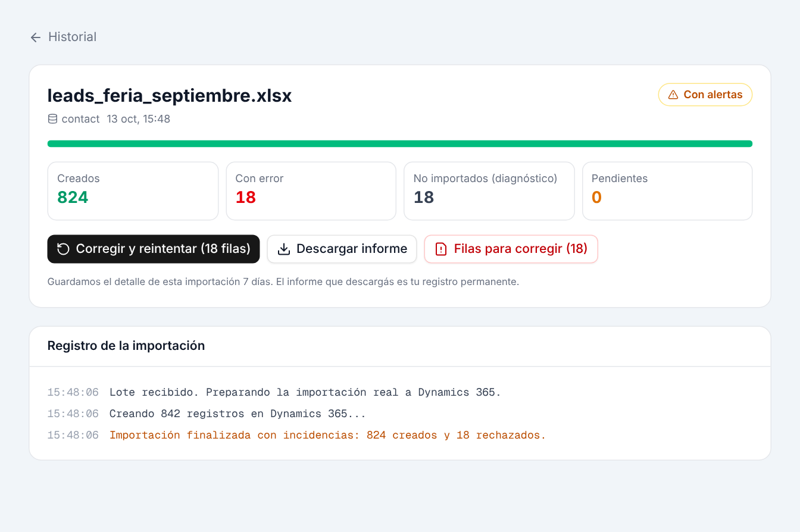Select the Pendientes 0 card
Viewport: 800px width, 532px height.
(x=667, y=191)
